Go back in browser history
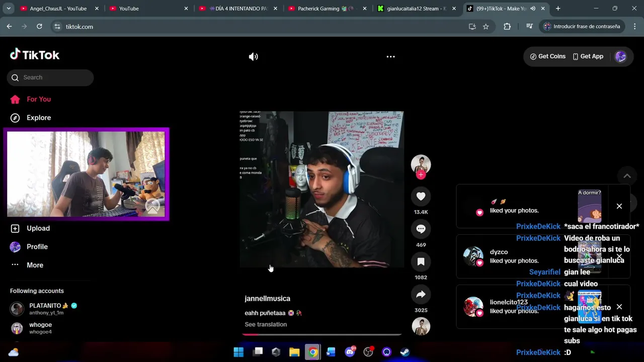644x362 pixels. point(9,27)
